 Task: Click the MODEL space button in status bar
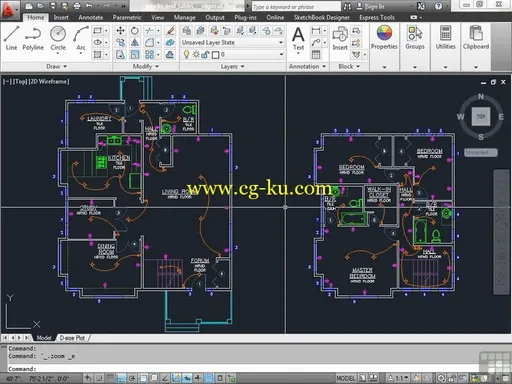coord(346,378)
